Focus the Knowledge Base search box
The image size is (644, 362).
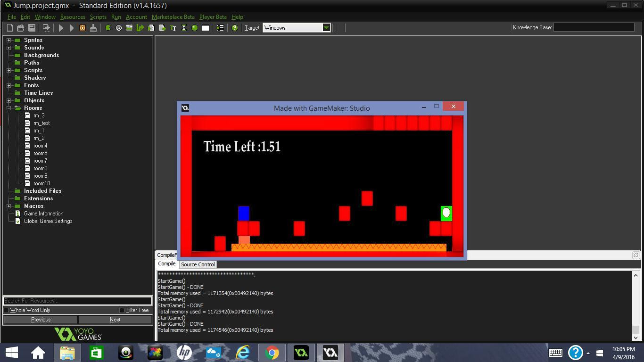(594, 27)
